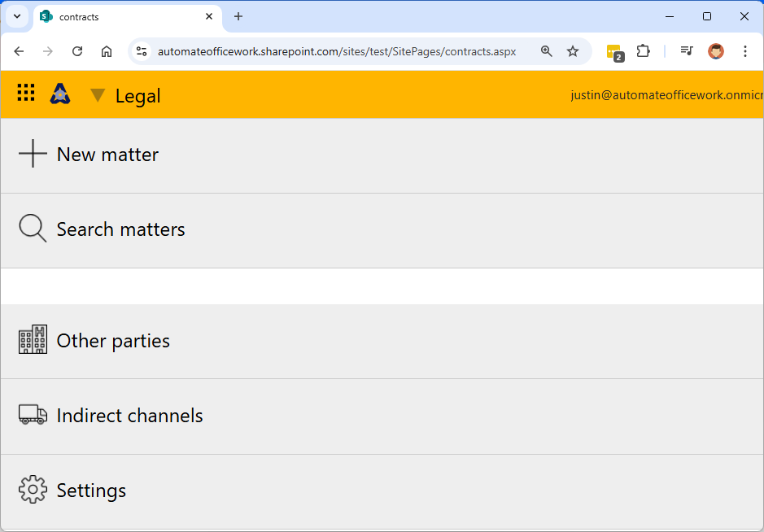Open the Other parties menu item
Screen dimensions: 764x532
click(x=113, y=341)
